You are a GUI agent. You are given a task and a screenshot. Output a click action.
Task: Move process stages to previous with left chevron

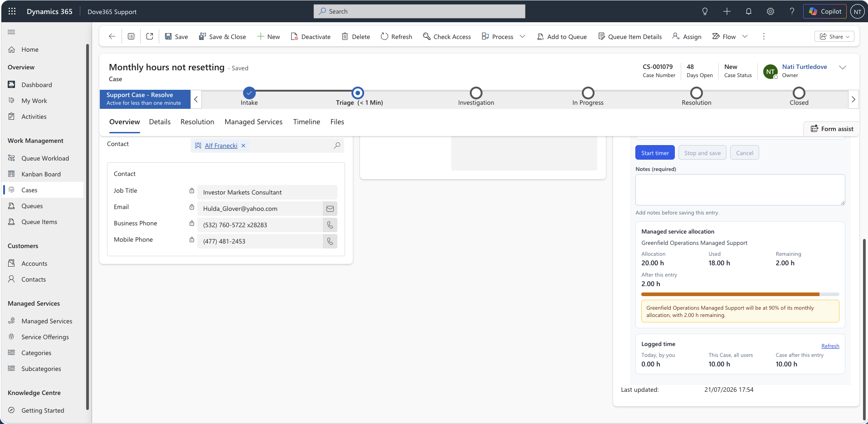(x=196, y=99)
